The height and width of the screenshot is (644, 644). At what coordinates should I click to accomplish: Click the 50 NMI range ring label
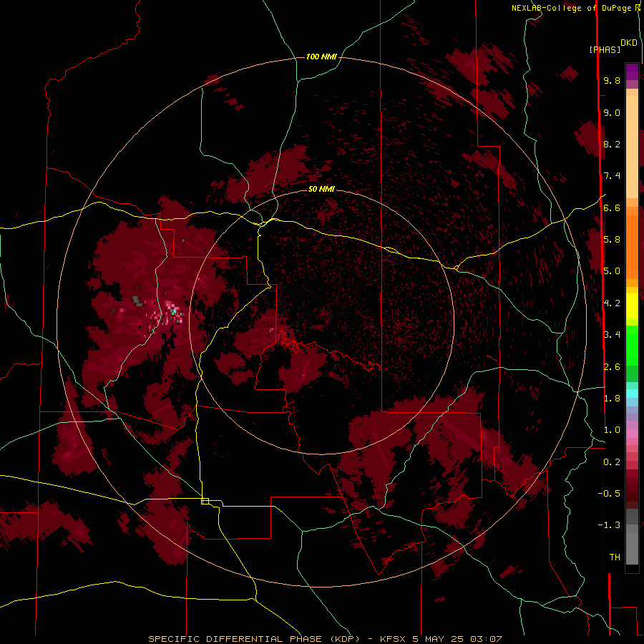[321, 189]
